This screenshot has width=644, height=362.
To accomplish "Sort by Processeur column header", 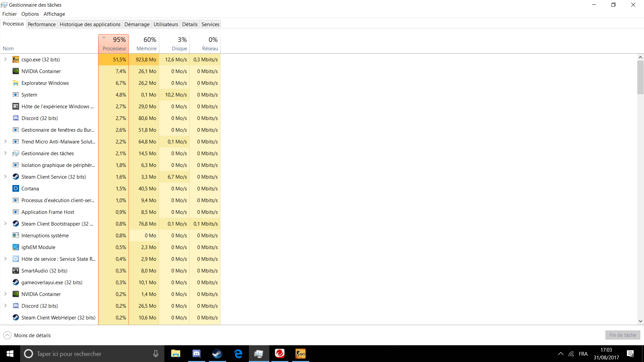I will tap(113, 44).
